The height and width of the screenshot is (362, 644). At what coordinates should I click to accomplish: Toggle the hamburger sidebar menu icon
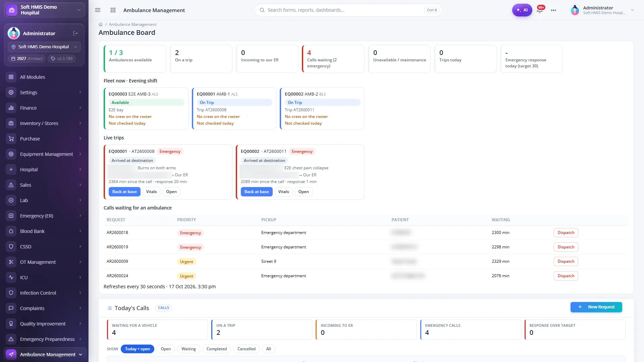tap(98, 10)
